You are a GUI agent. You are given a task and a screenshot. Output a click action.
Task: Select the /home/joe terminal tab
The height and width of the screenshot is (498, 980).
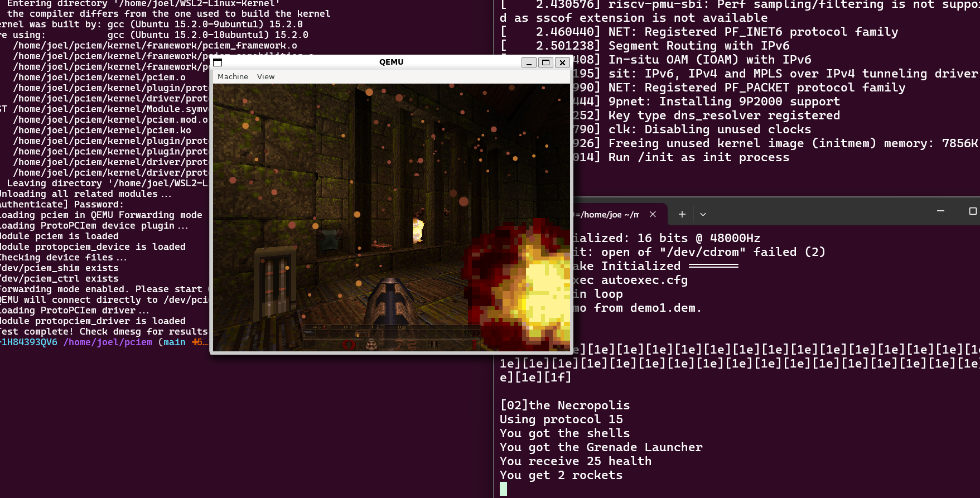click(608, 214)
